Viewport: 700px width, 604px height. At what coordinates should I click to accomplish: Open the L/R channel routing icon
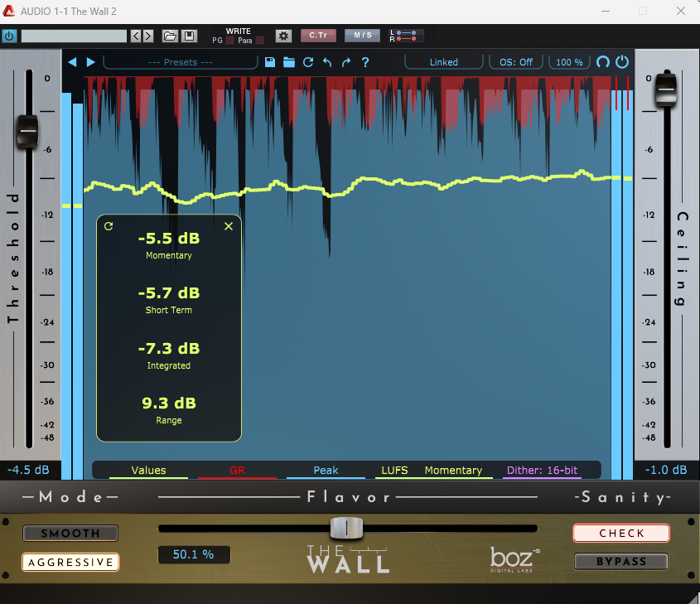click(x=406, y=36)
